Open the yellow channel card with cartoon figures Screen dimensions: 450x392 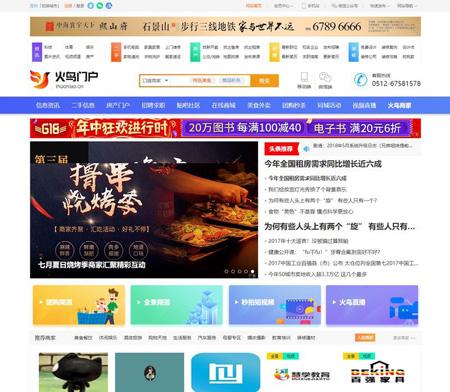(79, 305)
